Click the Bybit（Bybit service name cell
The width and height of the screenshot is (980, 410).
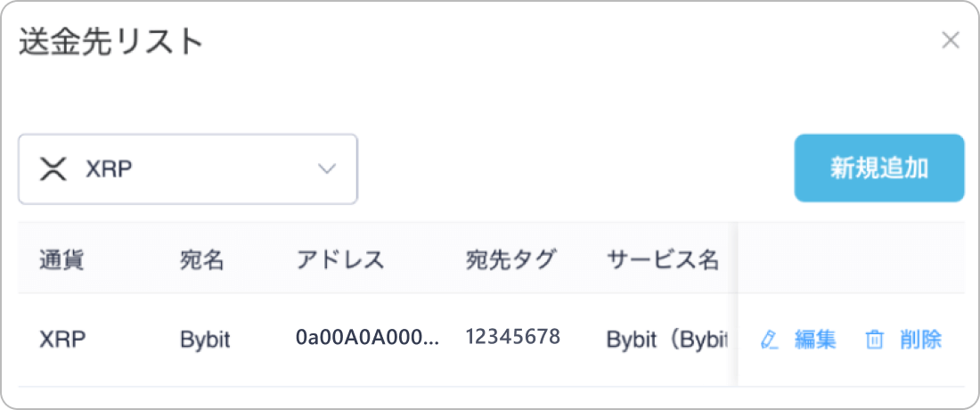click(x=667, y=340)
